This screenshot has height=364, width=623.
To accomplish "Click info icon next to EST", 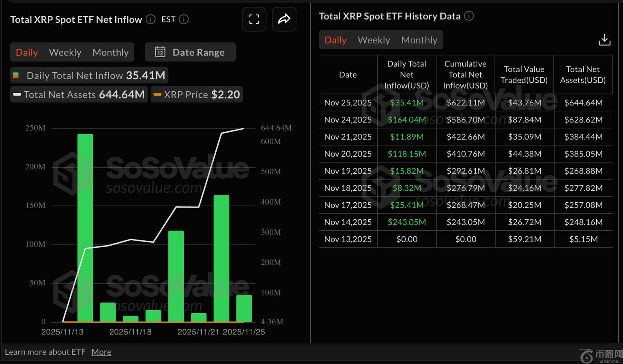I will 184,19.
